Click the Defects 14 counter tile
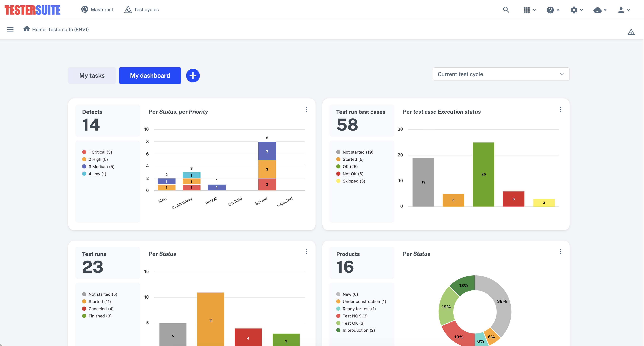Screen dimensions: 644x346 [x=108, y=120]
